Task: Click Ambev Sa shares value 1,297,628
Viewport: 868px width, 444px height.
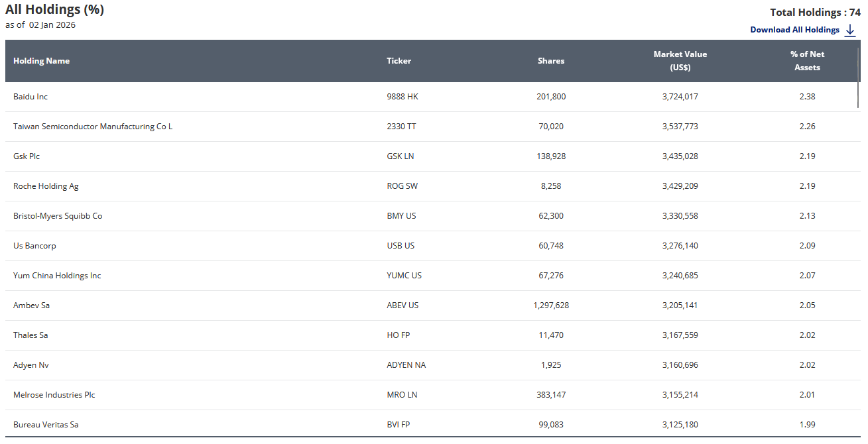Action: pos(551,305)
